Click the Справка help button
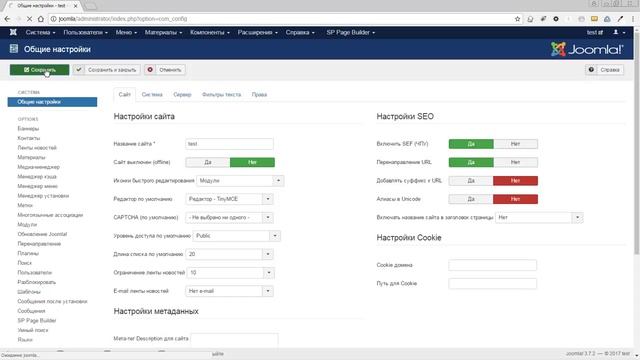The height and width of the screenshot is (360, 640). click(604, 70)
